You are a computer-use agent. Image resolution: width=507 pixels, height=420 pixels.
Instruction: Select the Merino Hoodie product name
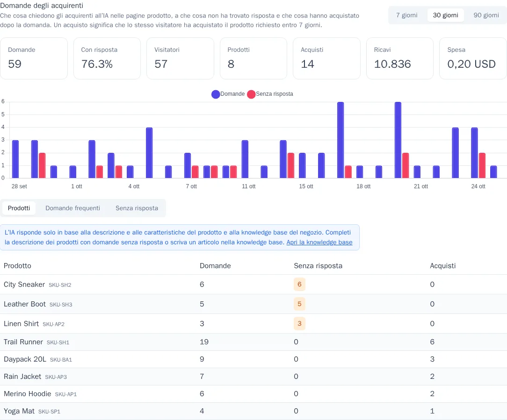point(28,394)
